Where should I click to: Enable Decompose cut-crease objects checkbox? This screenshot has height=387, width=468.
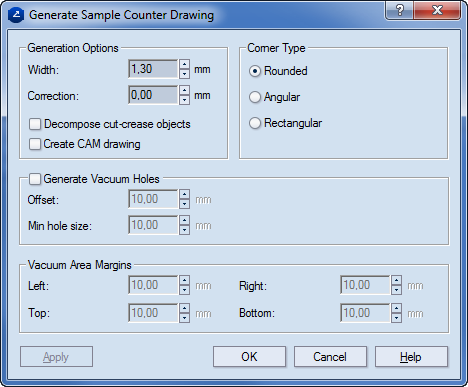tap(35, 124)
